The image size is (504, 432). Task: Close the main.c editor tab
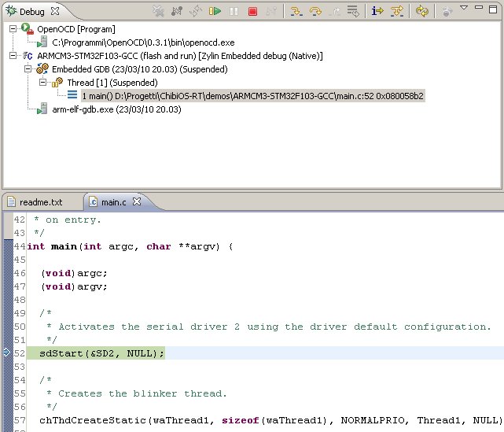tap(136, 202)
